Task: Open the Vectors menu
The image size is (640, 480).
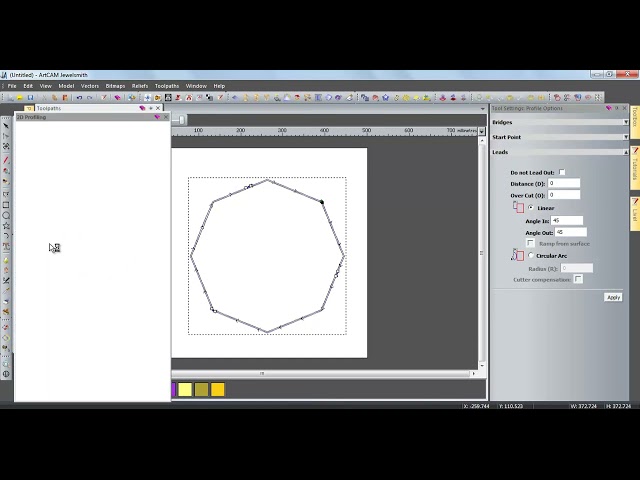Action: pyautogui.click(x=90, y=86)
